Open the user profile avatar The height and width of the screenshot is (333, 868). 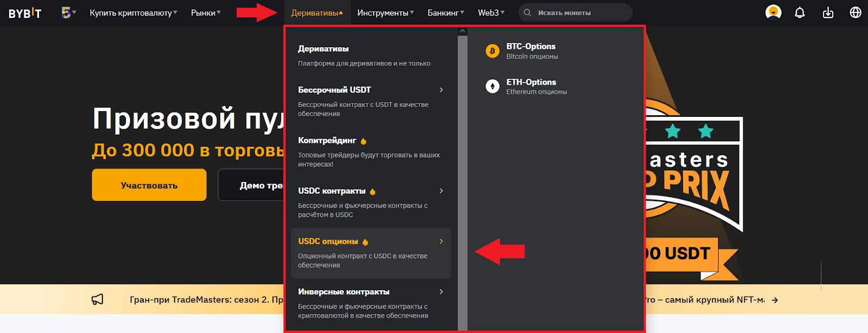[x=773, y=12]
